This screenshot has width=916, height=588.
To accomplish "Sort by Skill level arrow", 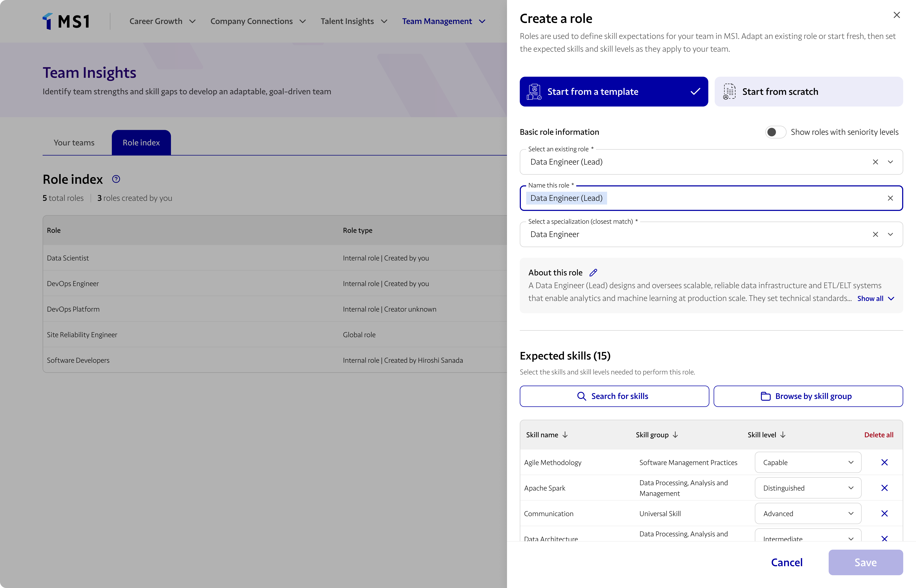I will (783, 435).
